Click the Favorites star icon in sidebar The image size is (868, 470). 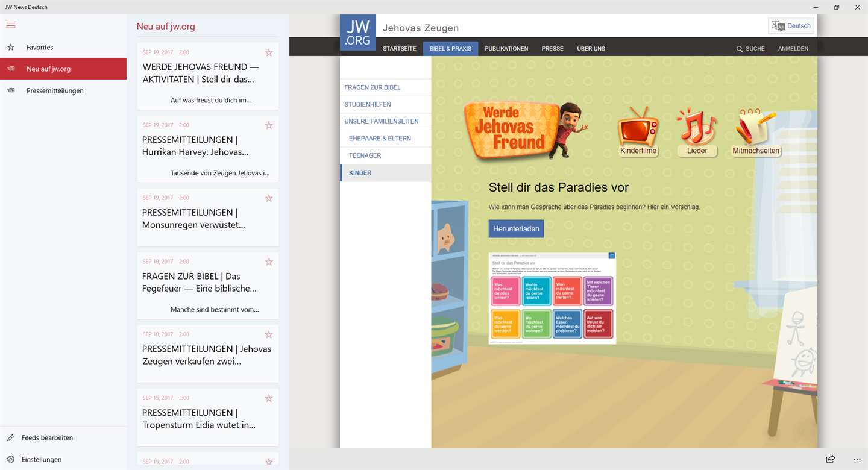[x=11, y=47]
